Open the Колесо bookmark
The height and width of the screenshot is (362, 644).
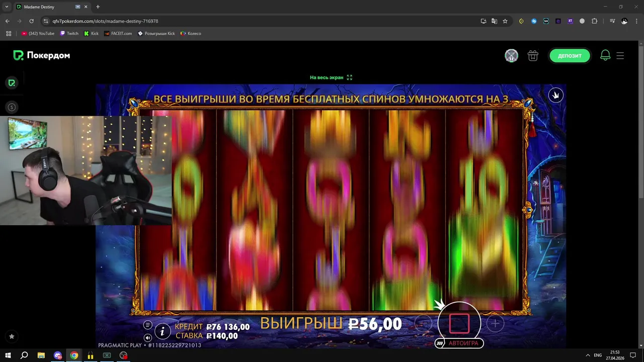pyautogui.click(x=191, y=34)
